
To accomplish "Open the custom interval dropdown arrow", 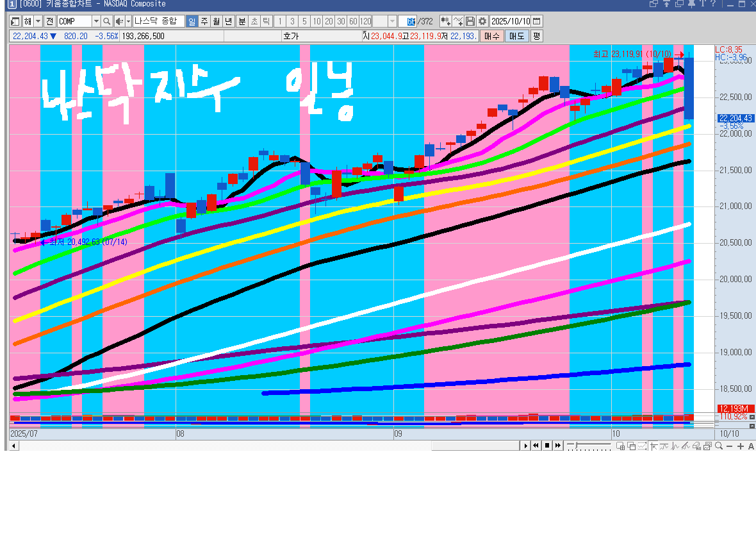I will [392, 21].
